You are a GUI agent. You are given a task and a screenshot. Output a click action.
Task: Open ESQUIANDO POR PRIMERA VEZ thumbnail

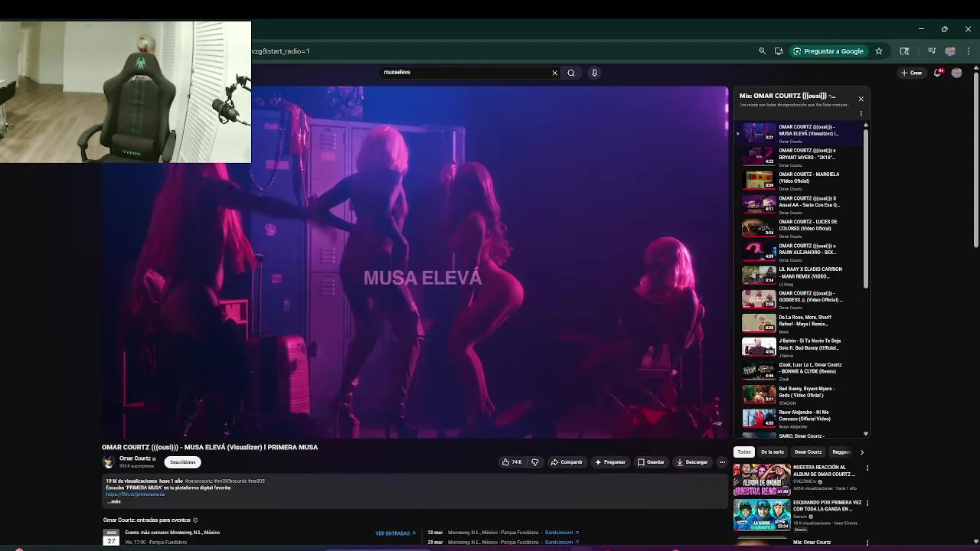[762, 515]
